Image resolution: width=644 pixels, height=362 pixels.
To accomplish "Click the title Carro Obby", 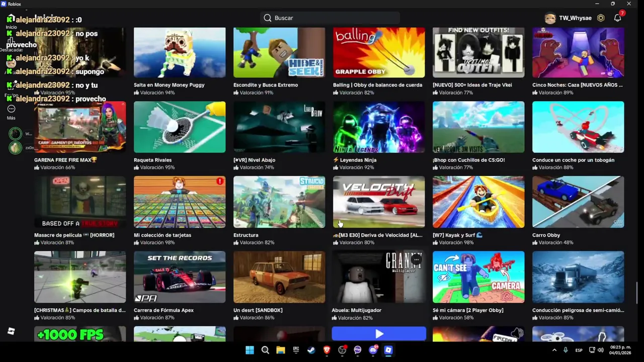I will tap(546, 235).
